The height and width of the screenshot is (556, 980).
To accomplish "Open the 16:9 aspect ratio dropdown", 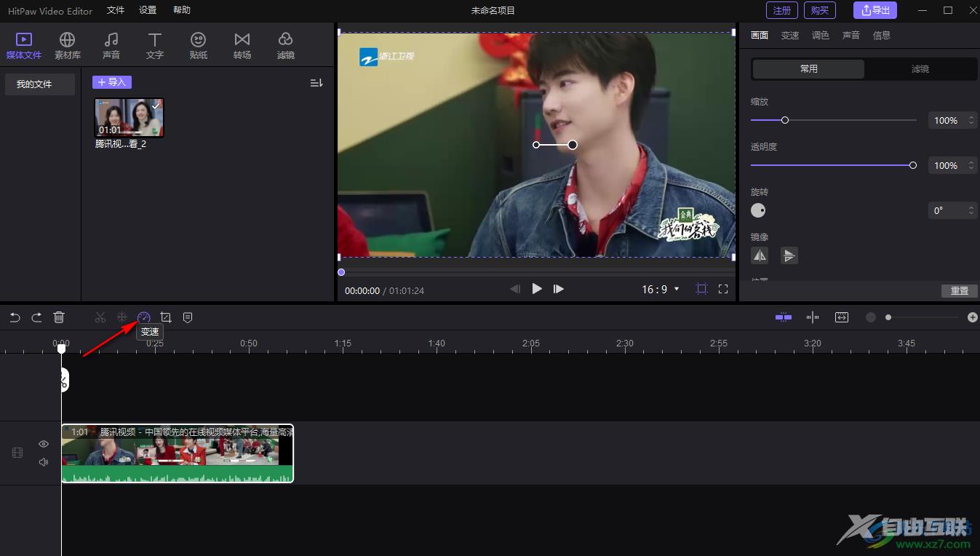I will click(x=661, y=289).
